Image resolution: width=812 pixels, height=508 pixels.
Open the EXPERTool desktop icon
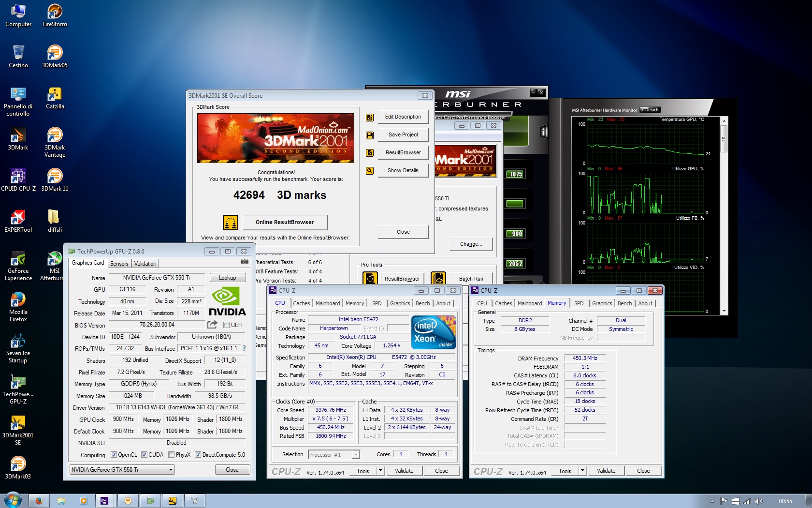[18, 221]
